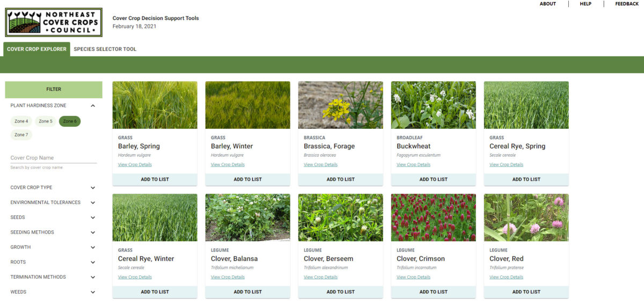
Task: Click the green Filter button
Action: (54, 90)
